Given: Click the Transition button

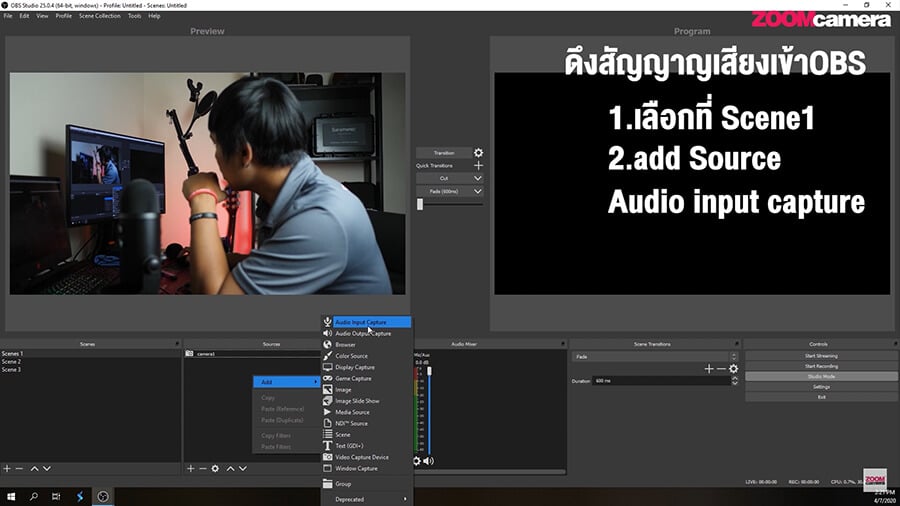Looking at the screenshot, I should coord(444,153).
